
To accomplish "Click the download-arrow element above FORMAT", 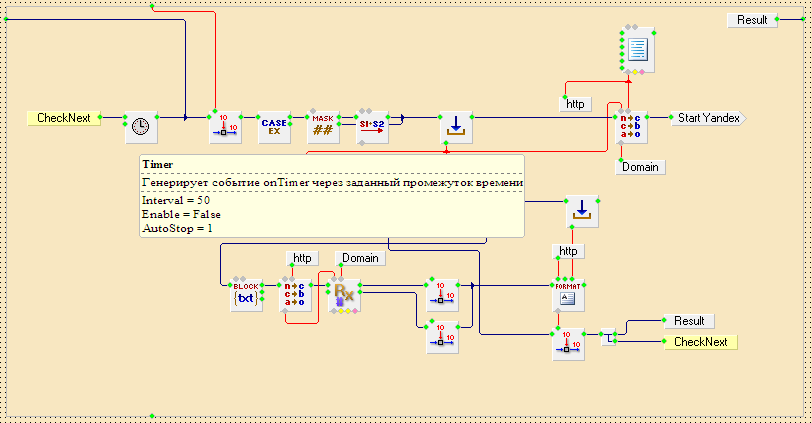I will pyautogui.click(x=580, y=210).
